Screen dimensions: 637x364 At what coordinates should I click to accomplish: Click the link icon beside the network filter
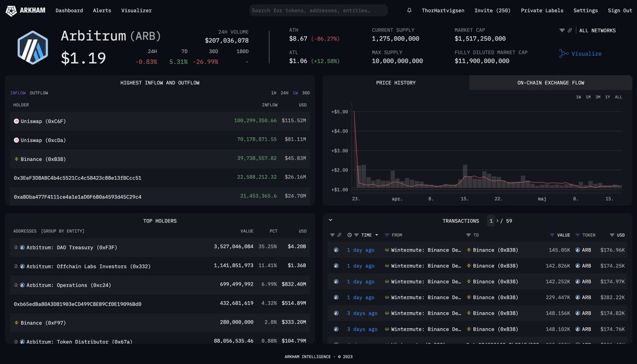tap(570, 30)
